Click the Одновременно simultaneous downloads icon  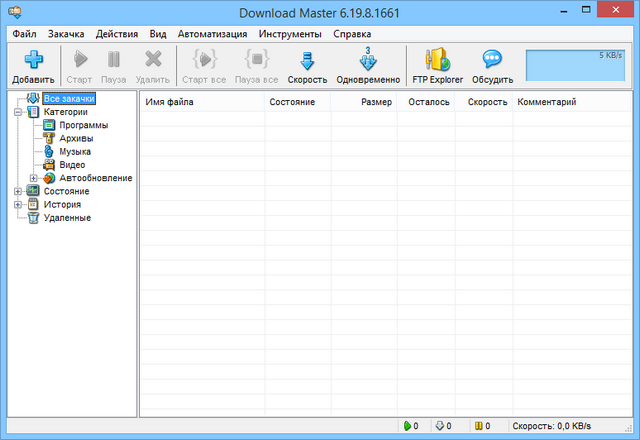(368, 60)
